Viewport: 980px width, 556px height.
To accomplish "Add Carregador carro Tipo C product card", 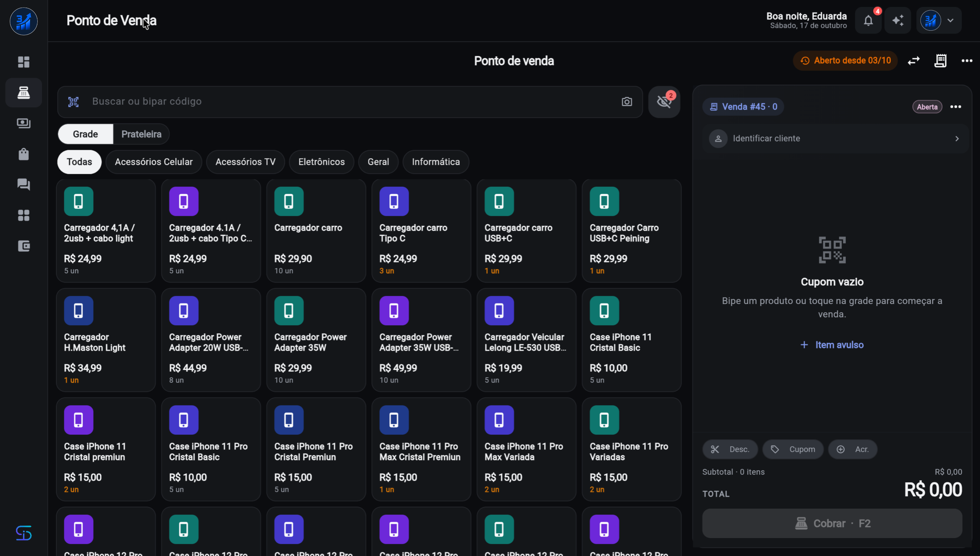I will (x=421, y=231).
